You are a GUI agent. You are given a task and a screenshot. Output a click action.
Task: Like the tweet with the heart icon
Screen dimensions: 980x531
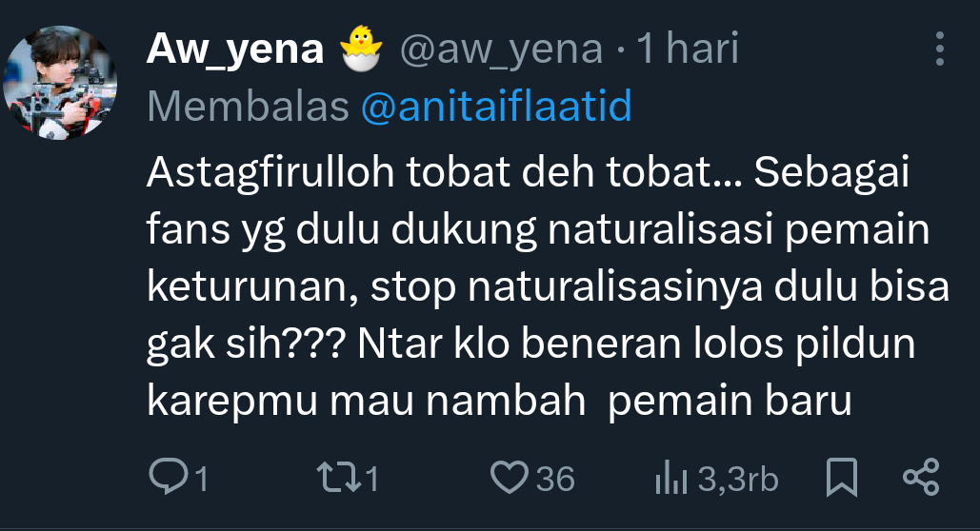coord(510,478)
